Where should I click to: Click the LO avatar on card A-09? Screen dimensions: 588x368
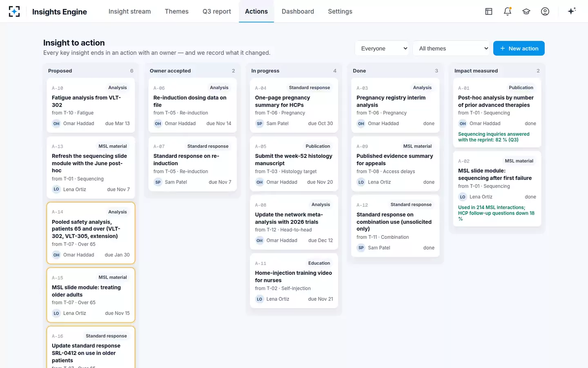pyautogui.click(x=361, y=182)
